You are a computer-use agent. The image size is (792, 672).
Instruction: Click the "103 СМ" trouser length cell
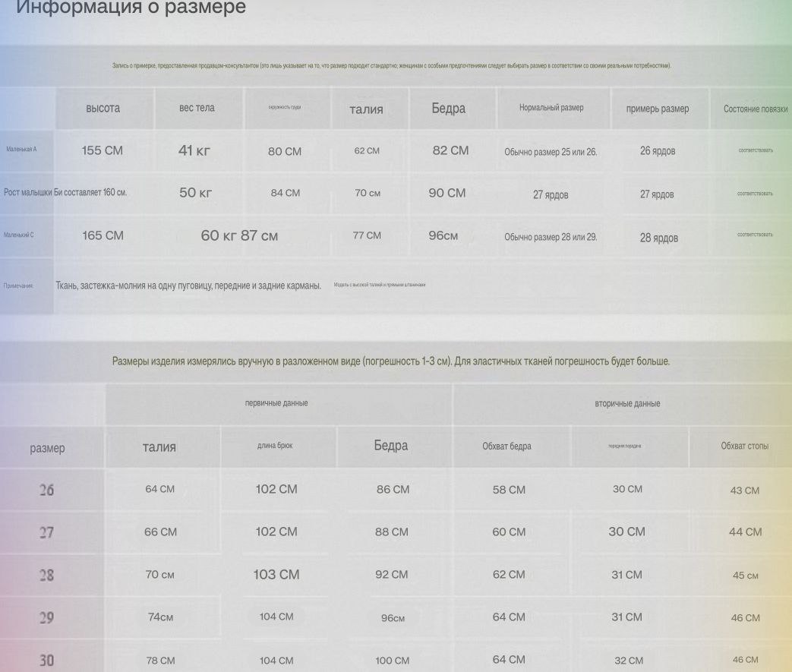tap(276, 575)
